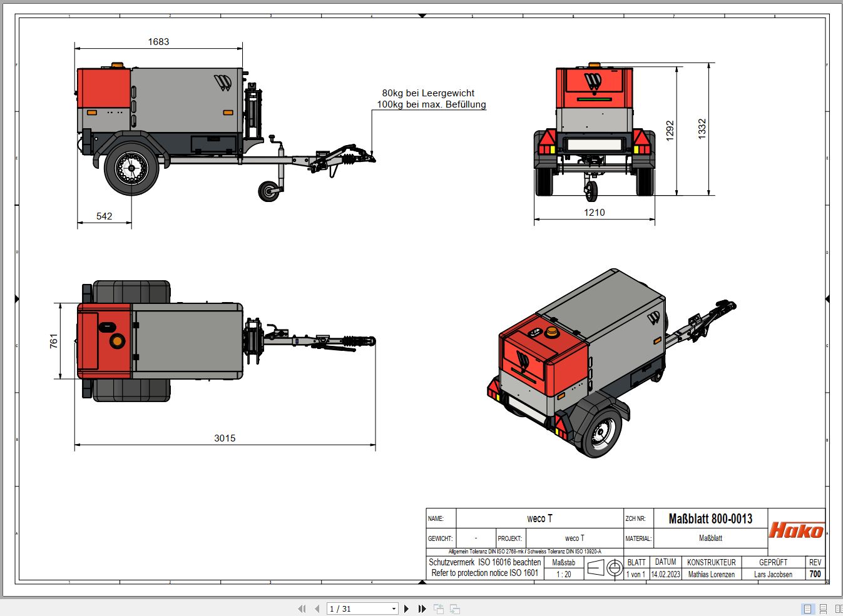Screen dimensions: 843x616
Task: Select the 80kg bei Leergewicht note
Action: click(x=428, y=93)
